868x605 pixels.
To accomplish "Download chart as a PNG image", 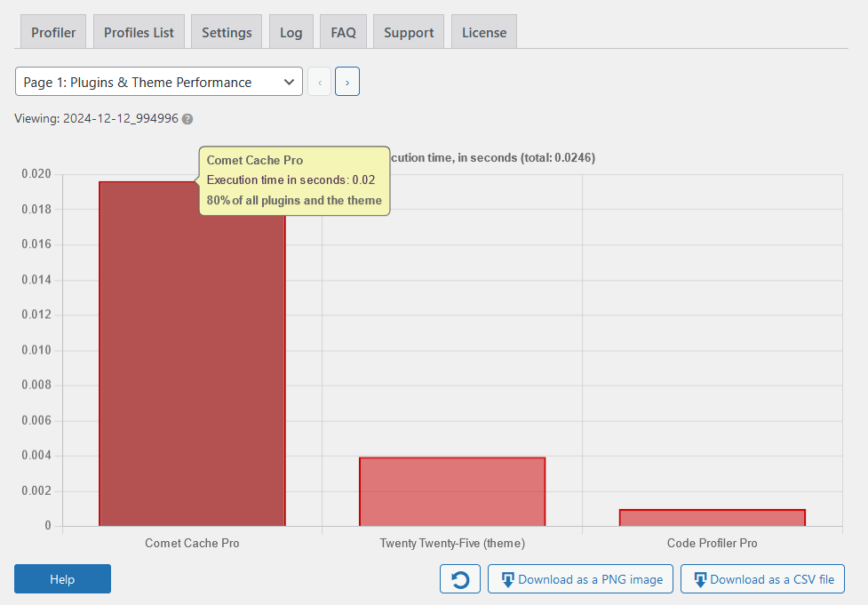I will coord(580,579).
